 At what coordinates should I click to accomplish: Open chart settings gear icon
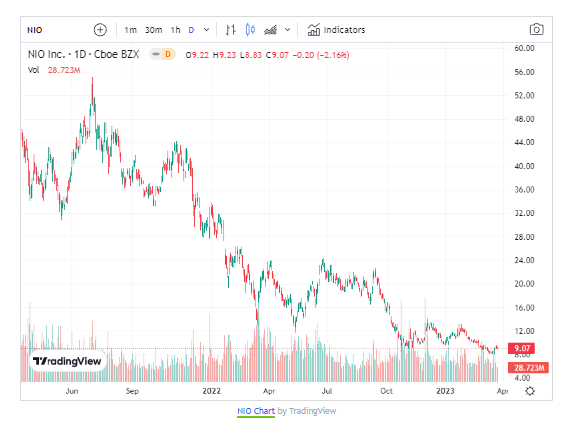coord(530,391)
